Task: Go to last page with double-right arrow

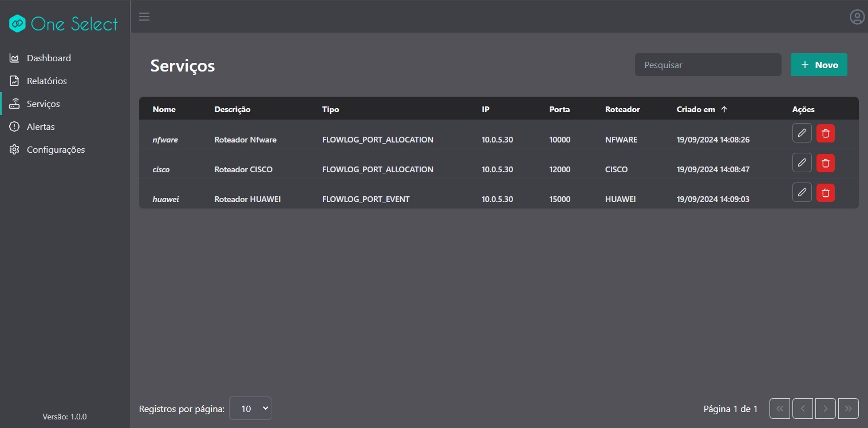Action: point(849,409)
